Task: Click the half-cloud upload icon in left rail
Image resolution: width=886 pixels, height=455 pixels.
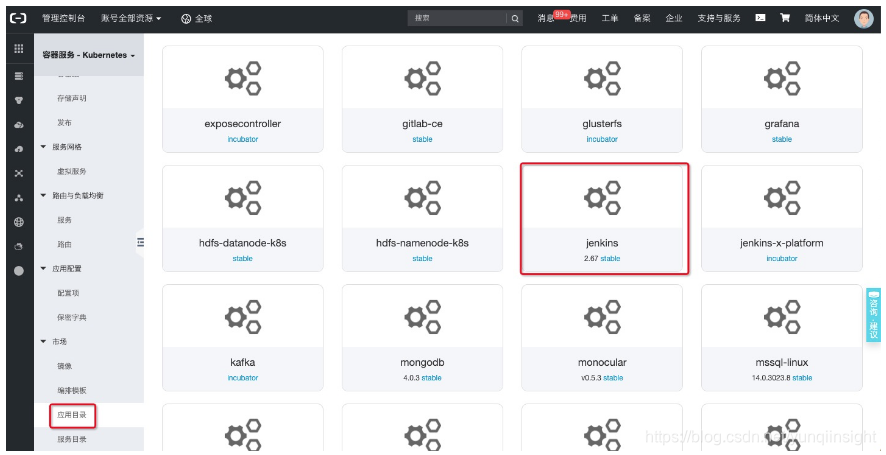Action: (19, 149)
